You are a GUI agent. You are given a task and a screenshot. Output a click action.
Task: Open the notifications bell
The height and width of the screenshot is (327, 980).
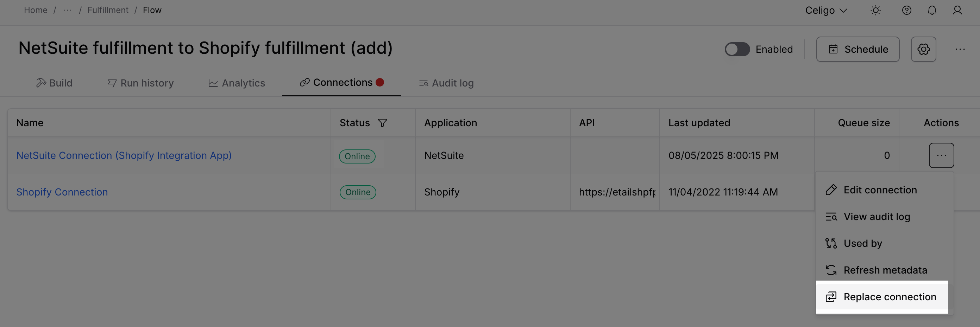(932, 10)
